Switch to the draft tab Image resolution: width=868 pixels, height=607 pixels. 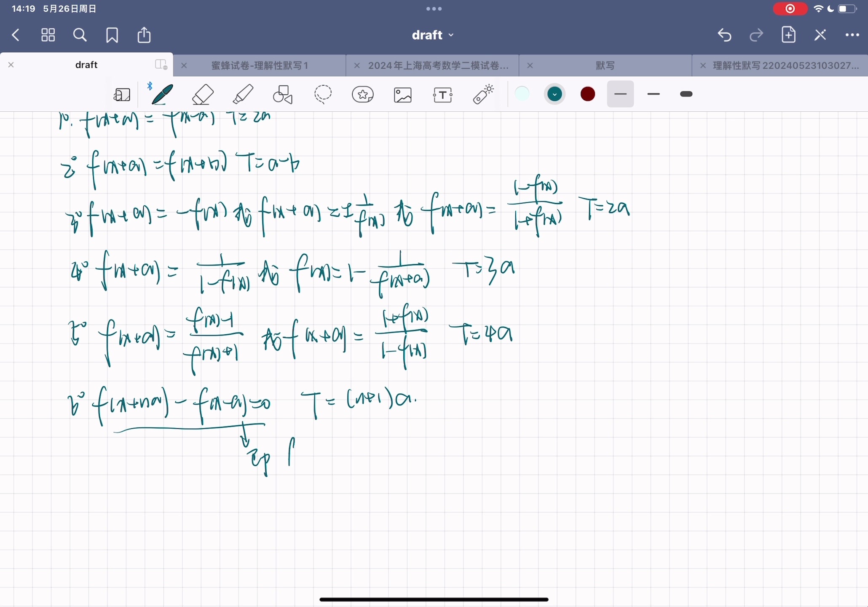86,64
